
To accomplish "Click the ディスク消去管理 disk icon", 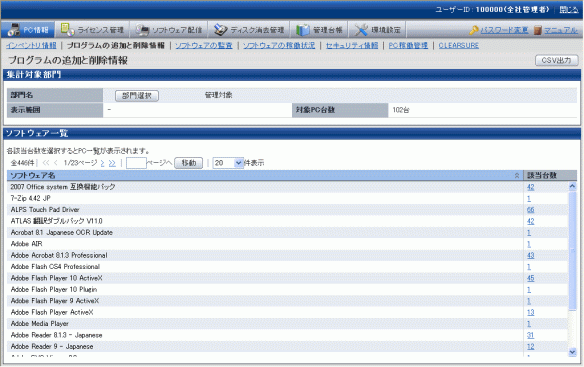I will (x=220, y=30).
